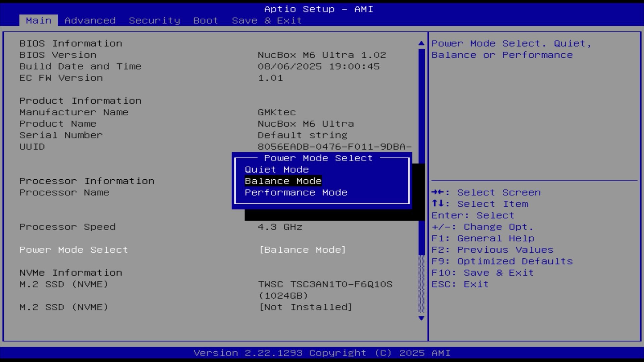This screenshot has height=362, width=644.
Task: Click the up-down arrows Select Item icon
Action: coord(438,204)
